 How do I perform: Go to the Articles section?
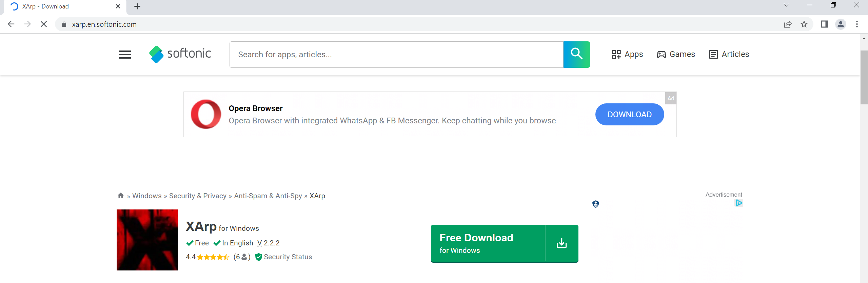click(729, 54)
